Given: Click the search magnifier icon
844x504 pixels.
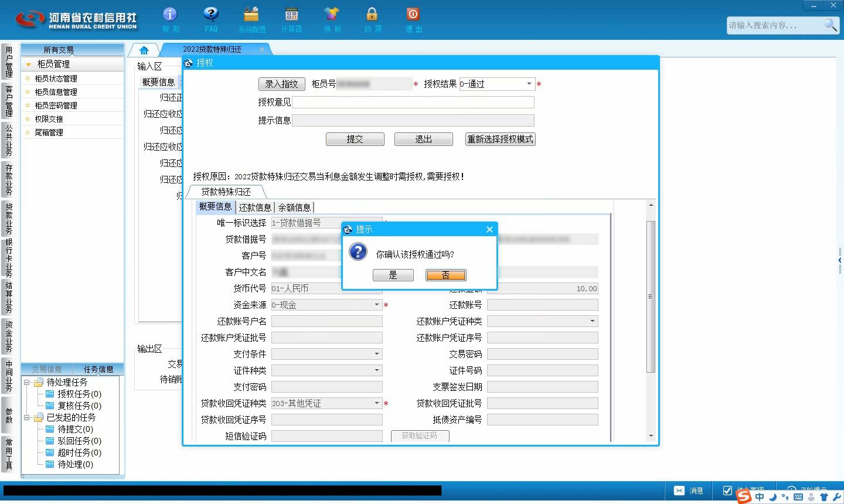Looking at the screenshot, I should (831, 25).
